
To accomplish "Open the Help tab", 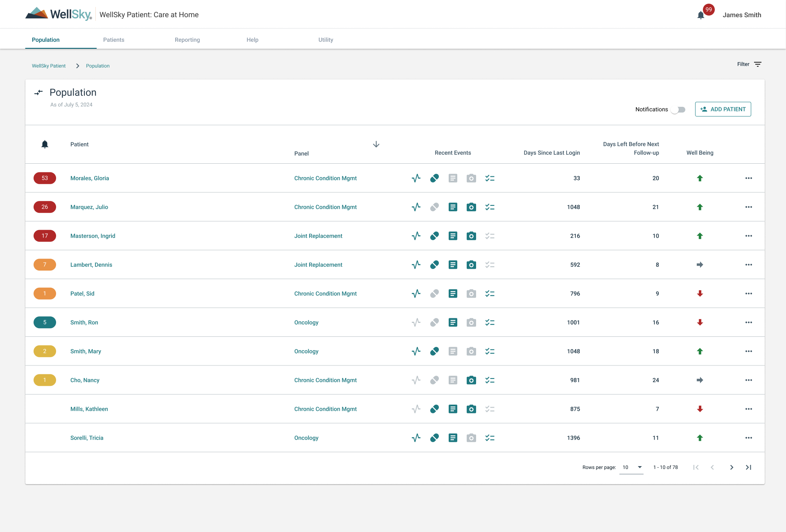I will [x=253, y=40].
